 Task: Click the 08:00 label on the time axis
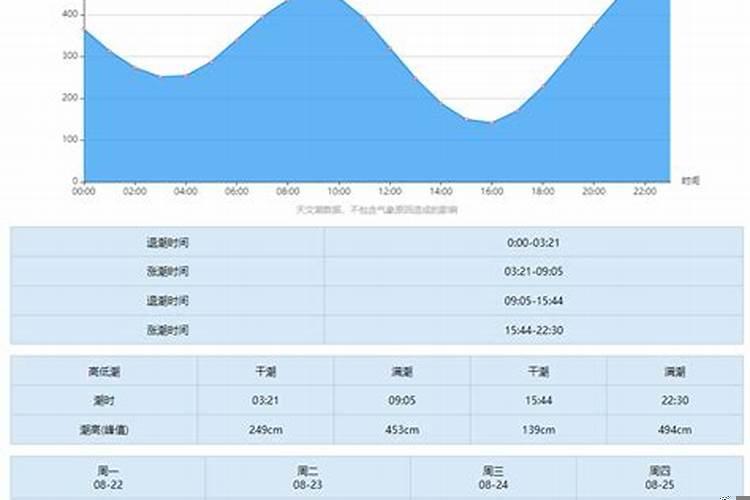pyautogui.click(x=287, y=191)
